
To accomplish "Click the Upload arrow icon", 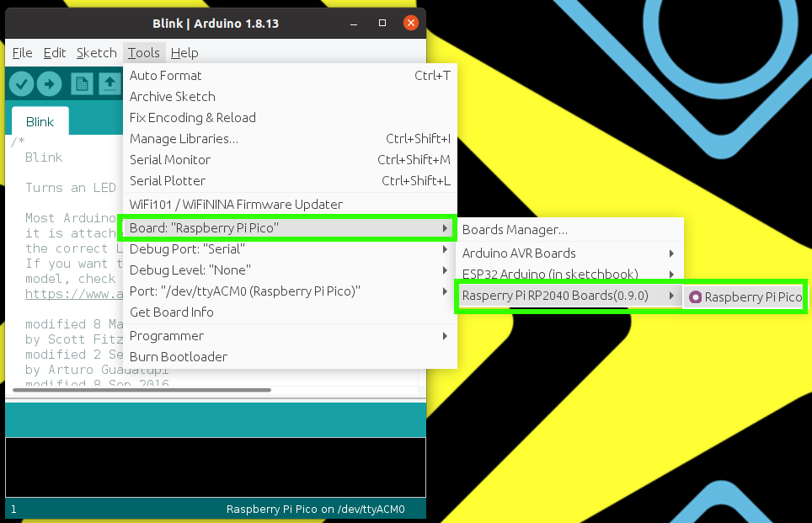I will [x=51, y=83].
